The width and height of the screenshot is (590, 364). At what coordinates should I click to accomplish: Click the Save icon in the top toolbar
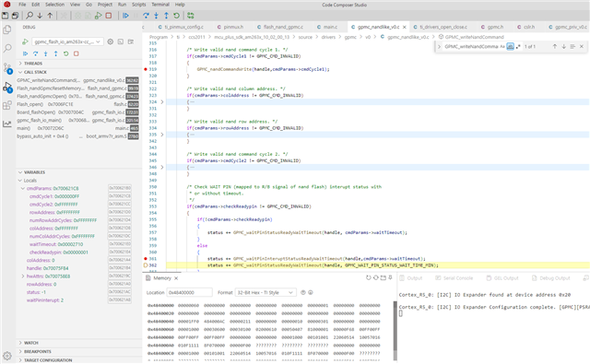(5, 16)
